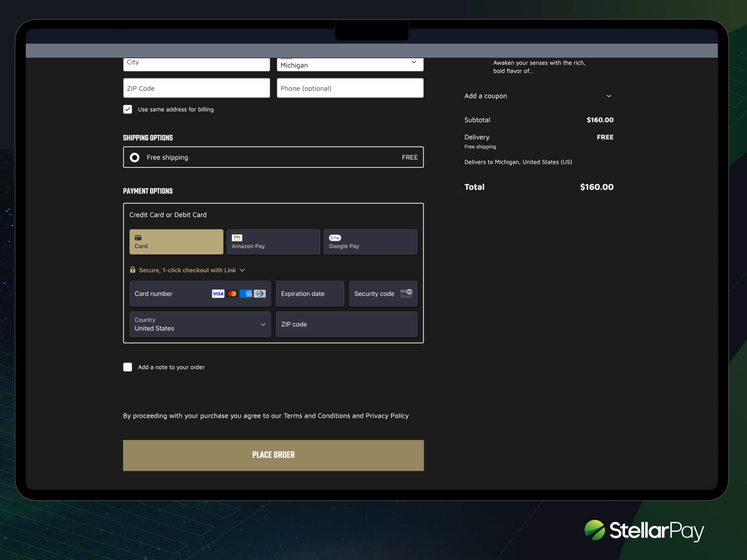Check Add a note to your order
The width and height of the screenshot is (747, 560).
click(x=128, y=367)
